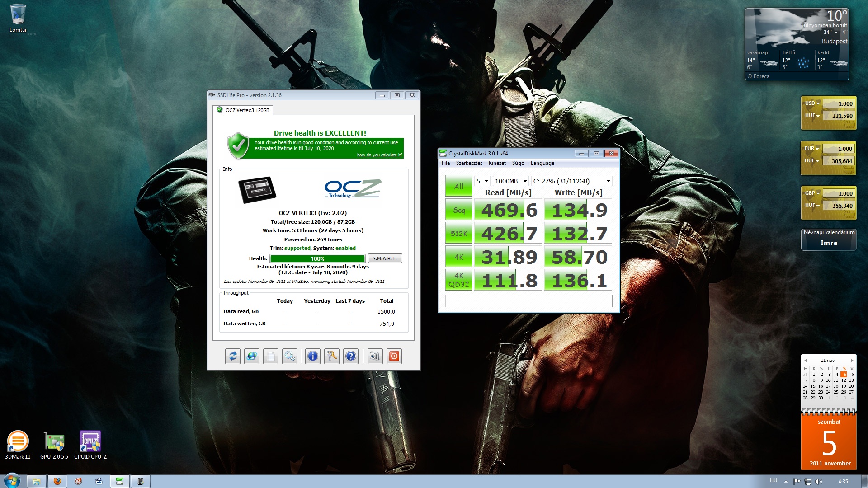868x488 pixels.
Task: Click the Vertex3 drive thumbnail image
Action: pyautogui.click(x=257, y=190)
